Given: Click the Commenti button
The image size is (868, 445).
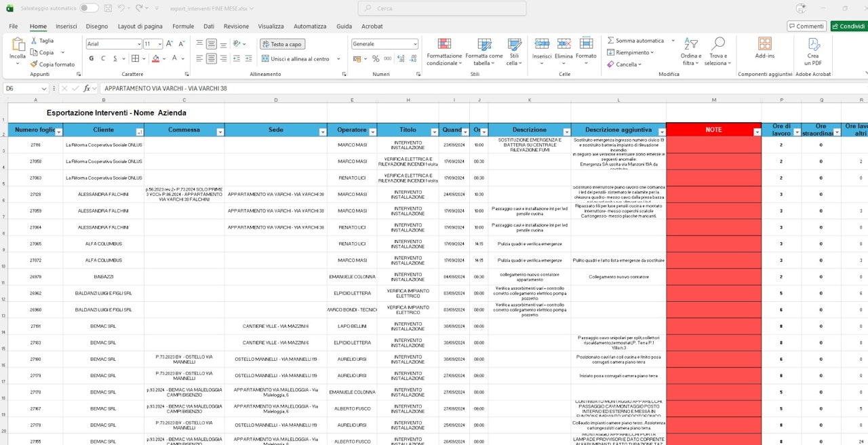Looking at the screenshot, I should point(806,26).
